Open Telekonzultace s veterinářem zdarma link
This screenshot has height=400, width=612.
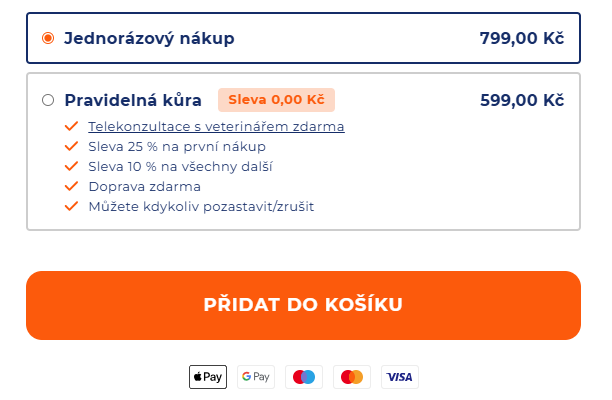pos(216,127)
